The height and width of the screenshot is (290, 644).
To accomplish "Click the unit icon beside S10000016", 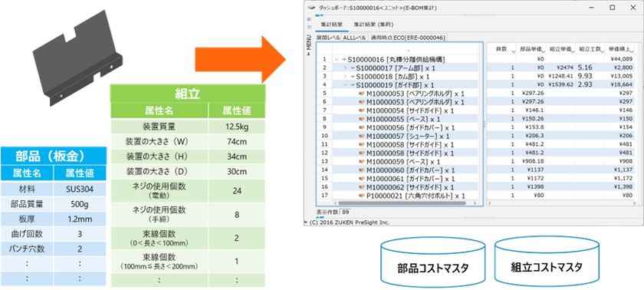I will (343, 60).
